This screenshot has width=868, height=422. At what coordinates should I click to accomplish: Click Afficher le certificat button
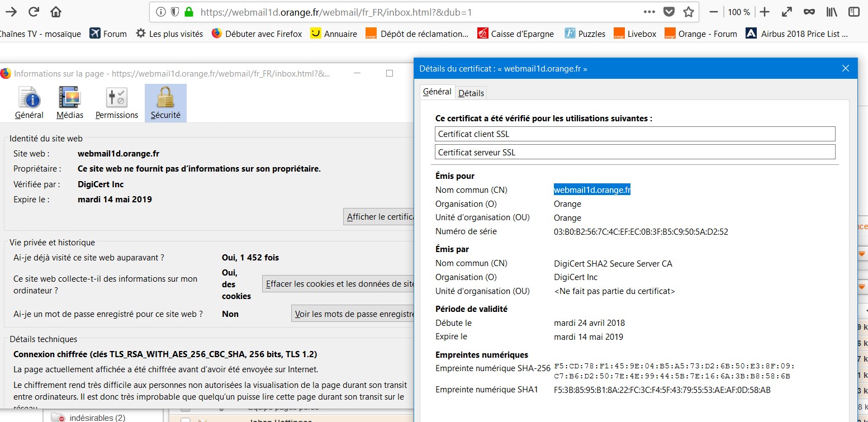(378, 217)
